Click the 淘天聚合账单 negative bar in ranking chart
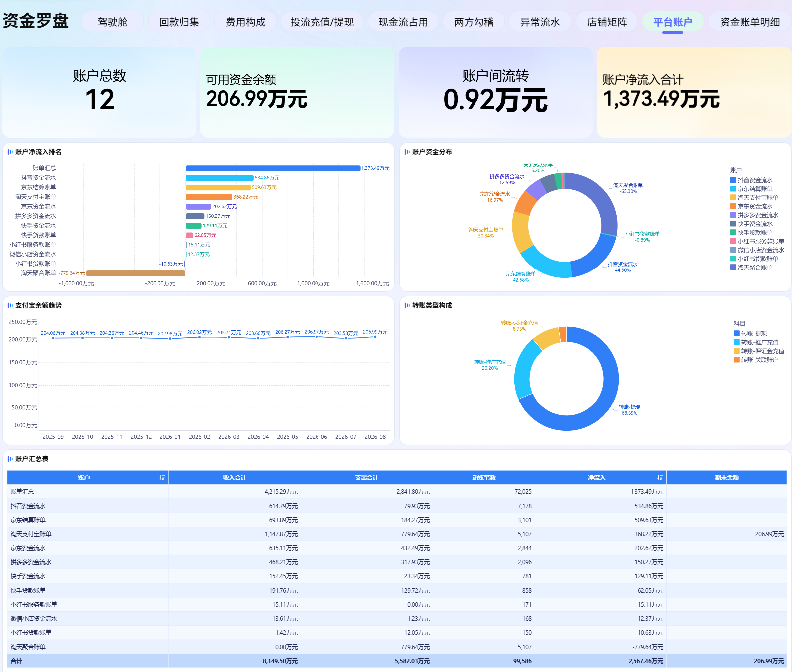 [136, 273]
